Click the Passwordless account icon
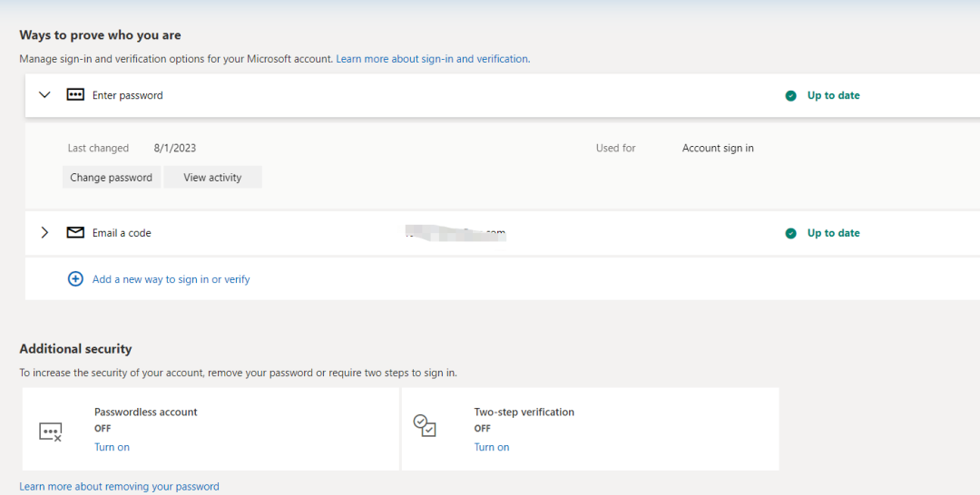980x495 pixels. 51,432
